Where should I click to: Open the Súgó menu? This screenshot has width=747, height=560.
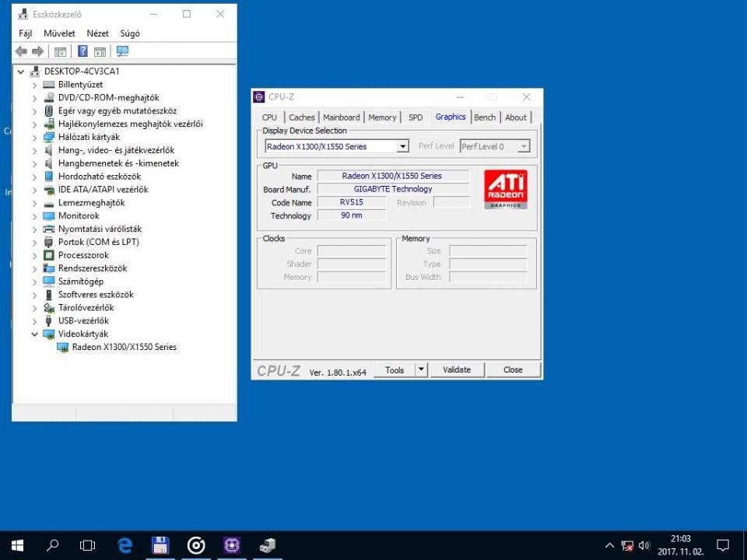[x=130, y=33]
